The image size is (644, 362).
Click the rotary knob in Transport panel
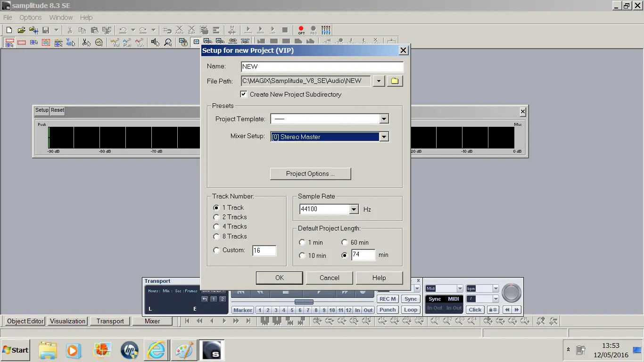click(x=512, y=293)
